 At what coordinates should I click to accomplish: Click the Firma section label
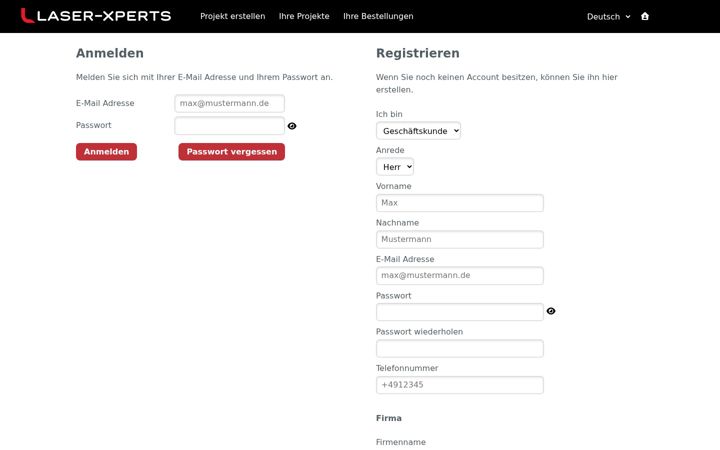click(388, 418)
